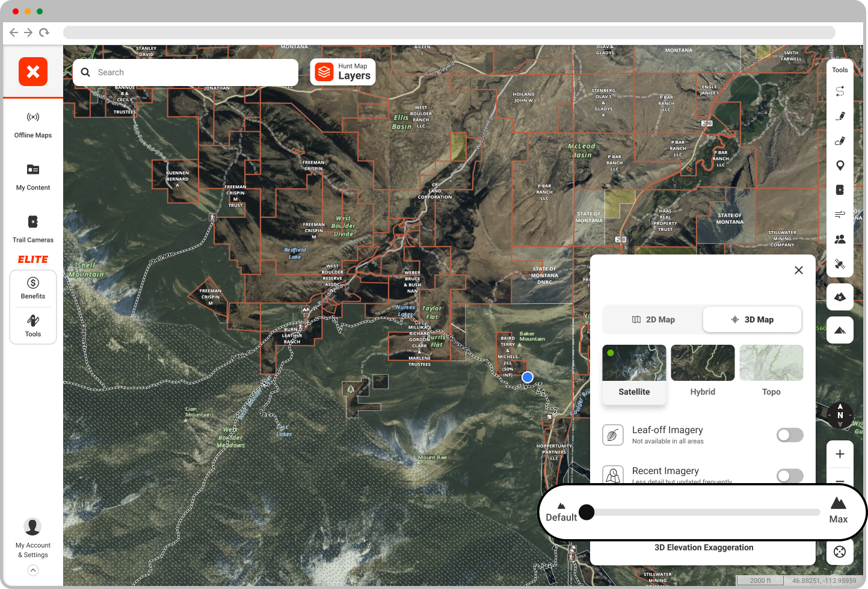Open Elite Benefits
This screenshot has height=589, width=868.
click(x=33, y=288)
